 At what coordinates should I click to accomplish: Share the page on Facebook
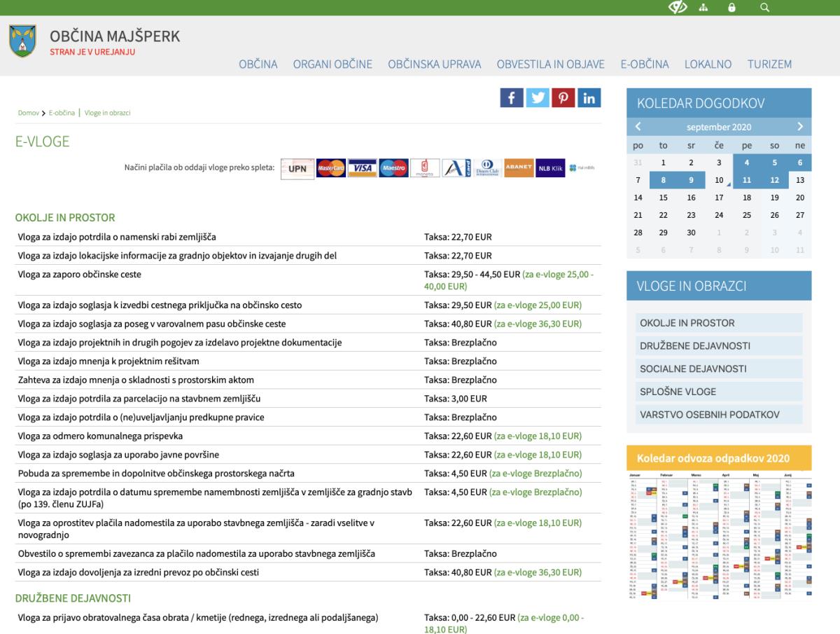pos(512,97)
